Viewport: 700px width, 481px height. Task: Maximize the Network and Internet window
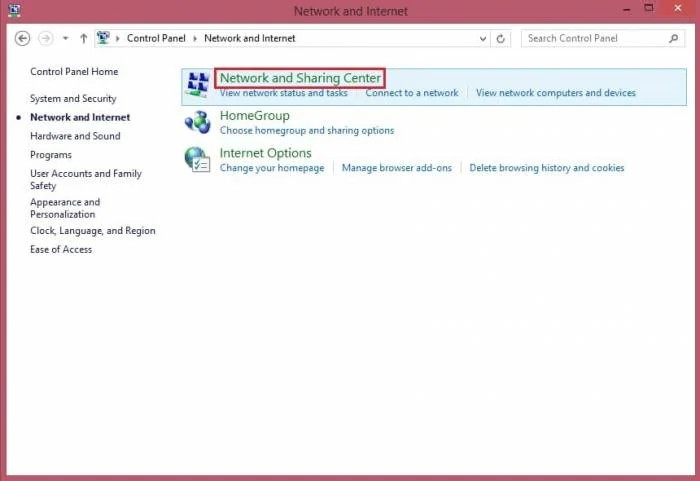point(649,8)
